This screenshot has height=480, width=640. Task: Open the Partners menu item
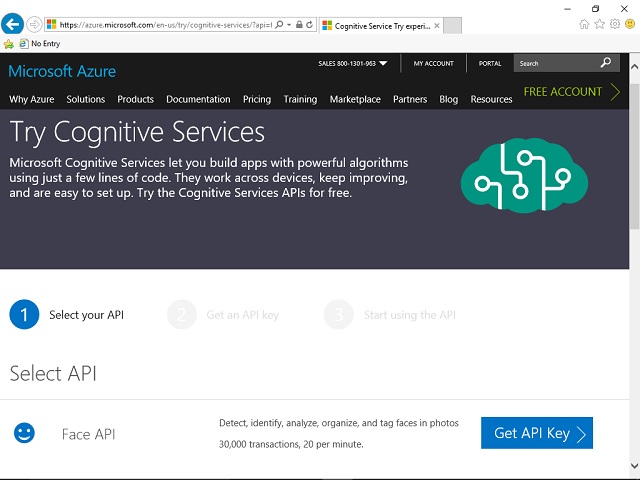410,99
